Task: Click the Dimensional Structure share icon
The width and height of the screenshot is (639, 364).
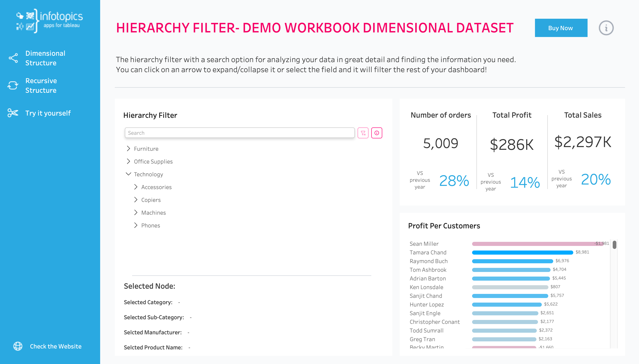Action: [13, 58]
